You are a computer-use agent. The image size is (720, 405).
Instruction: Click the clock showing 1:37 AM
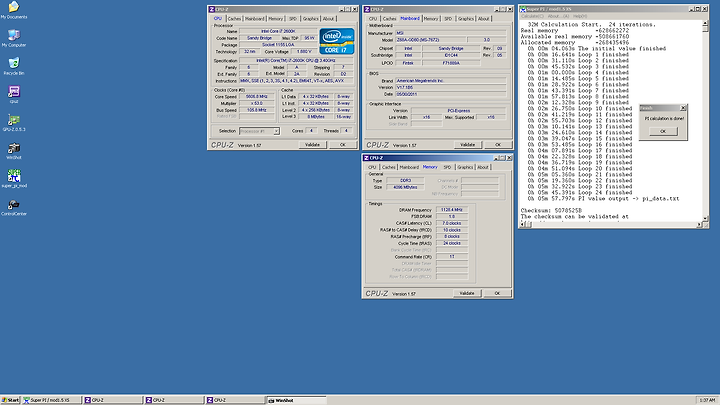pos(707,400)
